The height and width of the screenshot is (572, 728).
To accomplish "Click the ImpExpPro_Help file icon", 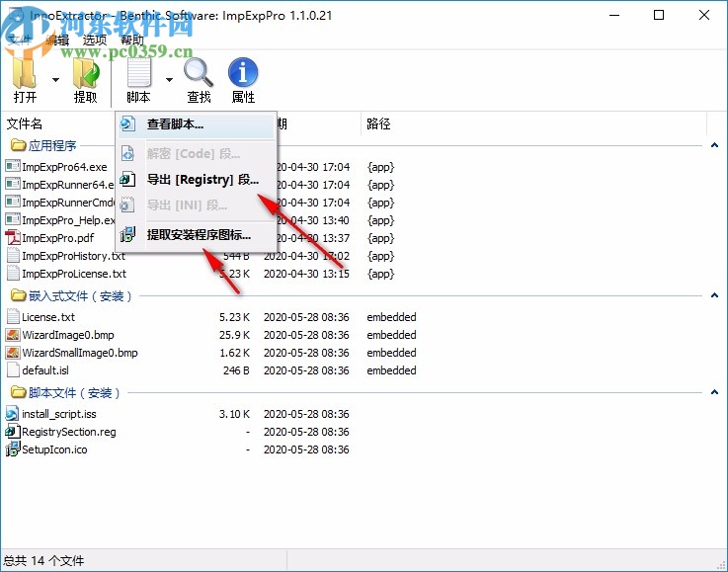I will [13, 219].
